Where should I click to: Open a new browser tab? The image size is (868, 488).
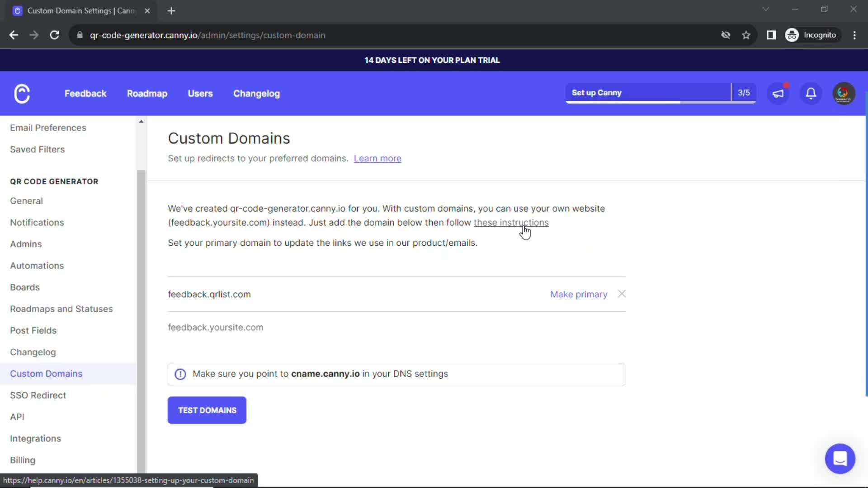tap(171, 11)
